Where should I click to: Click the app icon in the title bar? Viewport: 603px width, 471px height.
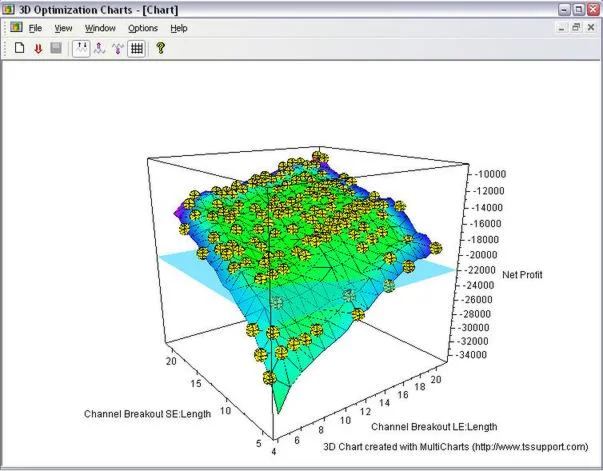click(9, 8)
